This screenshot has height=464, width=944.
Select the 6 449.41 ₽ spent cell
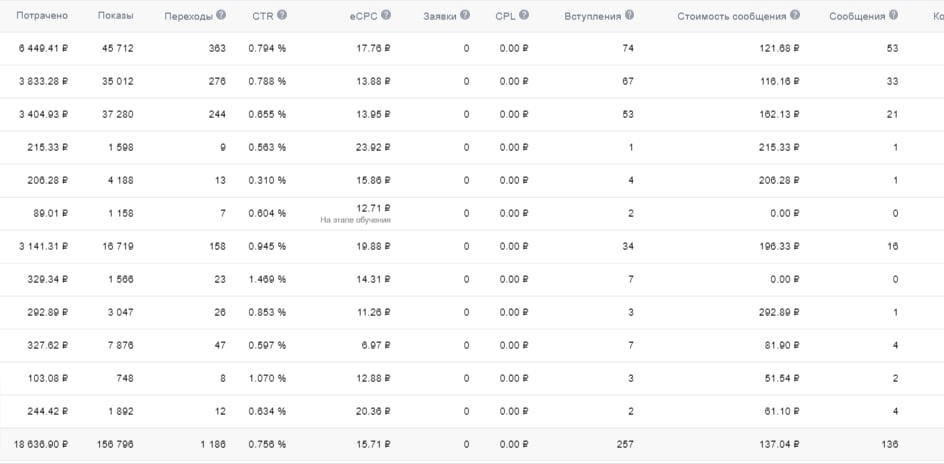click(x=43, y=49)
